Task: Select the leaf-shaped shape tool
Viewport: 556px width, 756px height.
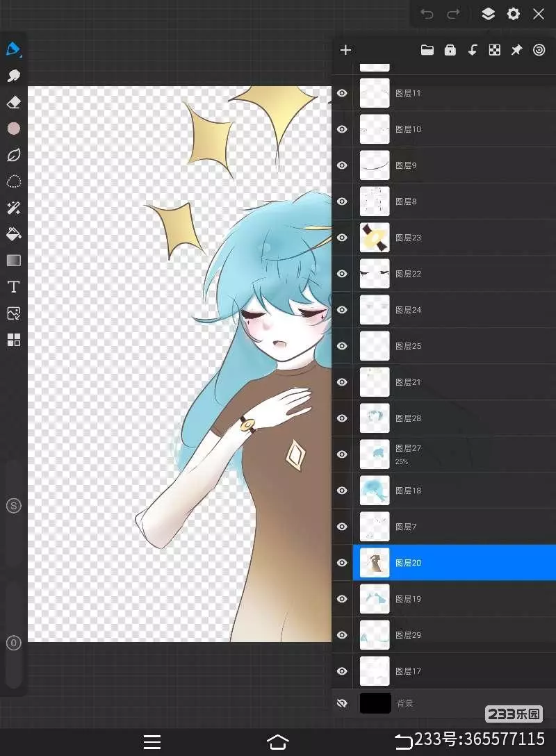Action: tap(13, 155)
